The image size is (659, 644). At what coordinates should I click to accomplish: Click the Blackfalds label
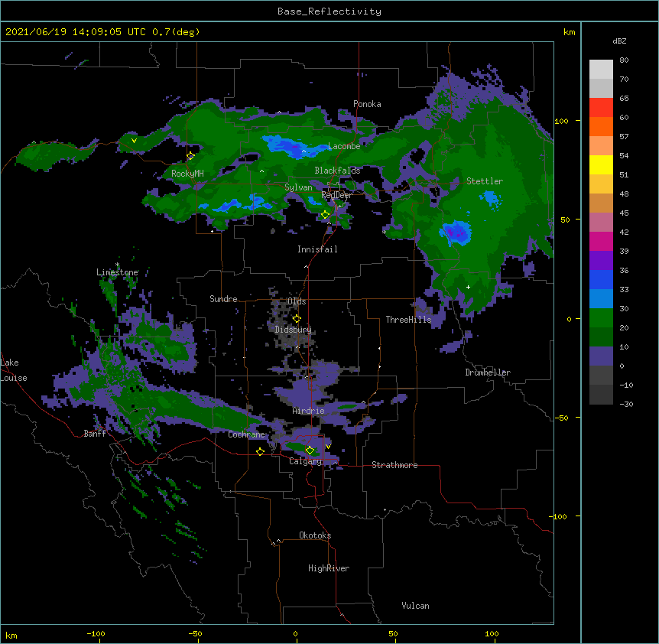coord(337,171)
